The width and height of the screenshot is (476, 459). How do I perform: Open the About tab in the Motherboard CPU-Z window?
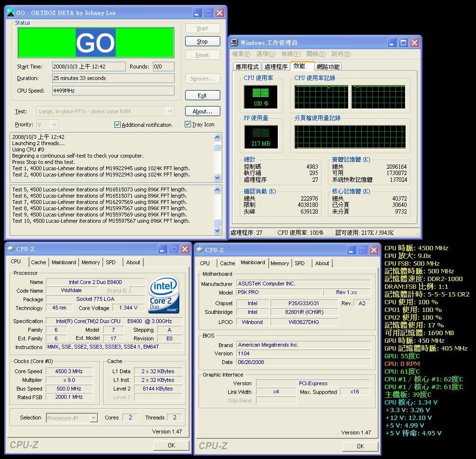322,263
